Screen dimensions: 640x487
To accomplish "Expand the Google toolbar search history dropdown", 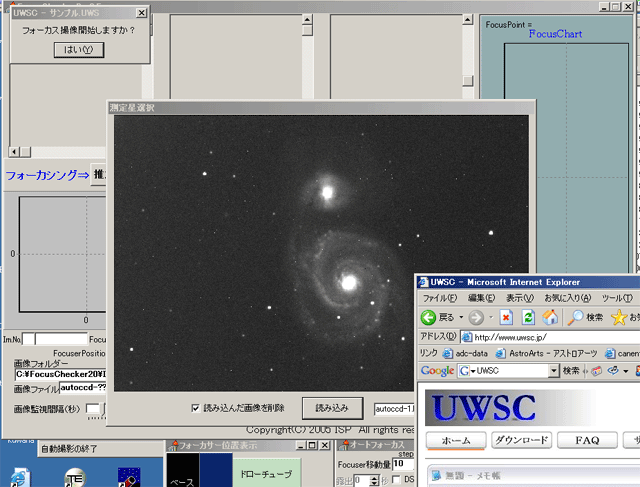I will point(553,371).
